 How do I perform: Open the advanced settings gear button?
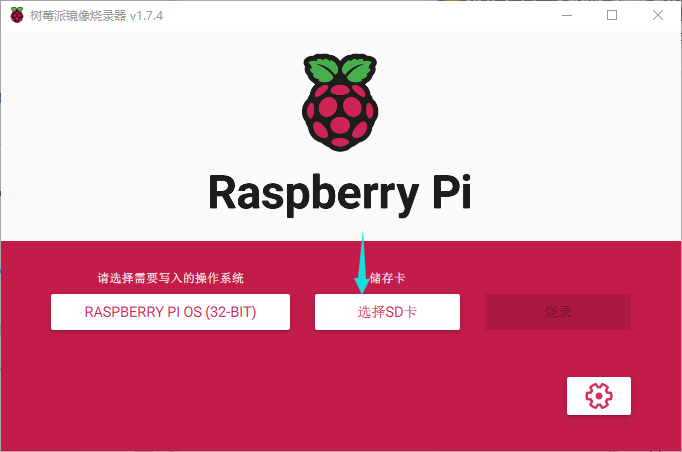point(598,396)
